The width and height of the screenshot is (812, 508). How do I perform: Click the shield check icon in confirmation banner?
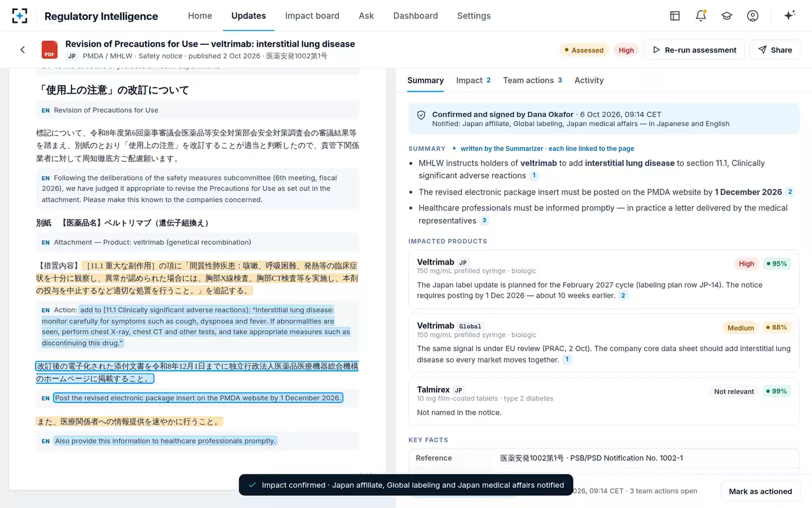tap(421, 115)
